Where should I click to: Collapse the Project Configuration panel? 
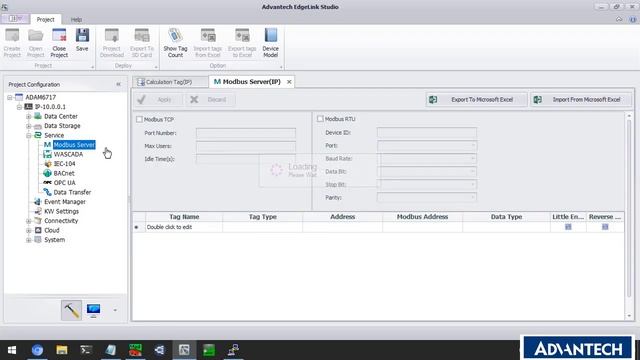tap(118, 84)
